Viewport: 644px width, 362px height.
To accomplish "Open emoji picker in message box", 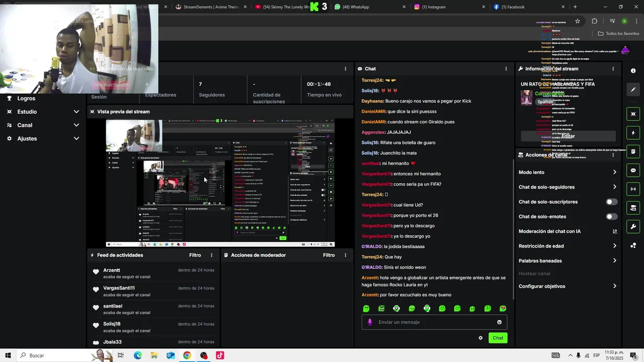I will [x=500, y=322].
